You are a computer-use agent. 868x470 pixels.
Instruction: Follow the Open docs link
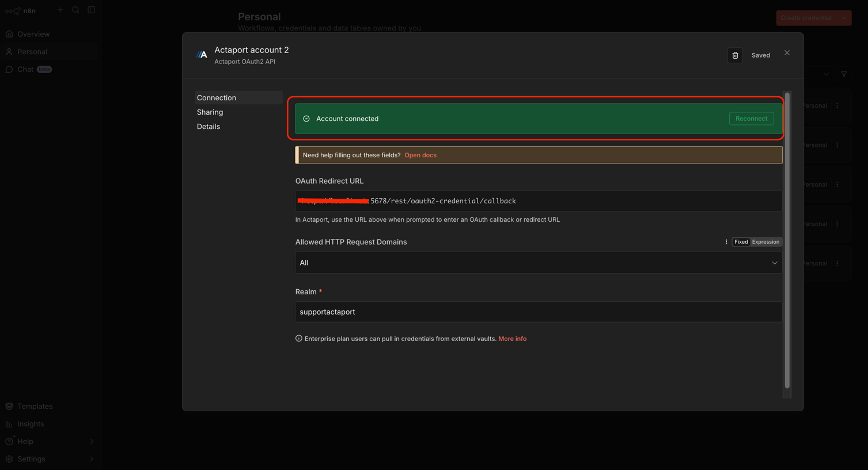(x=420, y=155)
